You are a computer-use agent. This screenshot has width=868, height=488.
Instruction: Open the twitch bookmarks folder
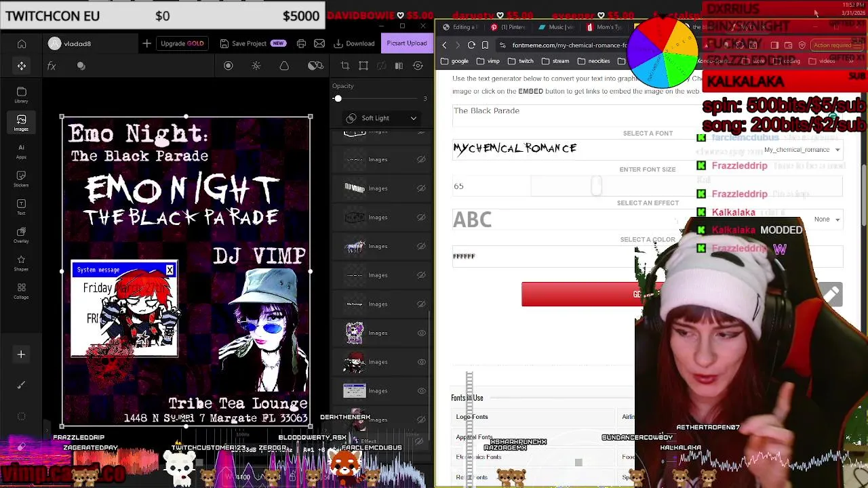pyautogui.click(x=521, y=61)
